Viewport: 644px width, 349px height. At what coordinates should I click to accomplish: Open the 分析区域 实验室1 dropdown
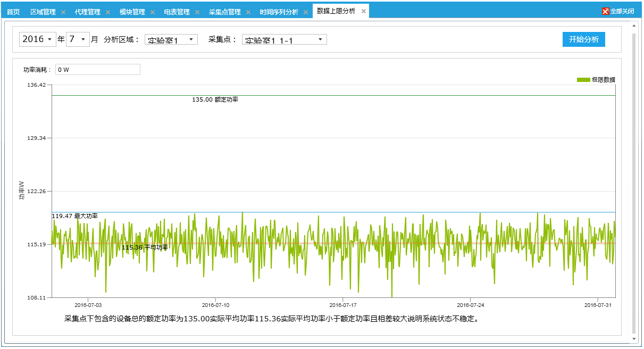(171, 39)
